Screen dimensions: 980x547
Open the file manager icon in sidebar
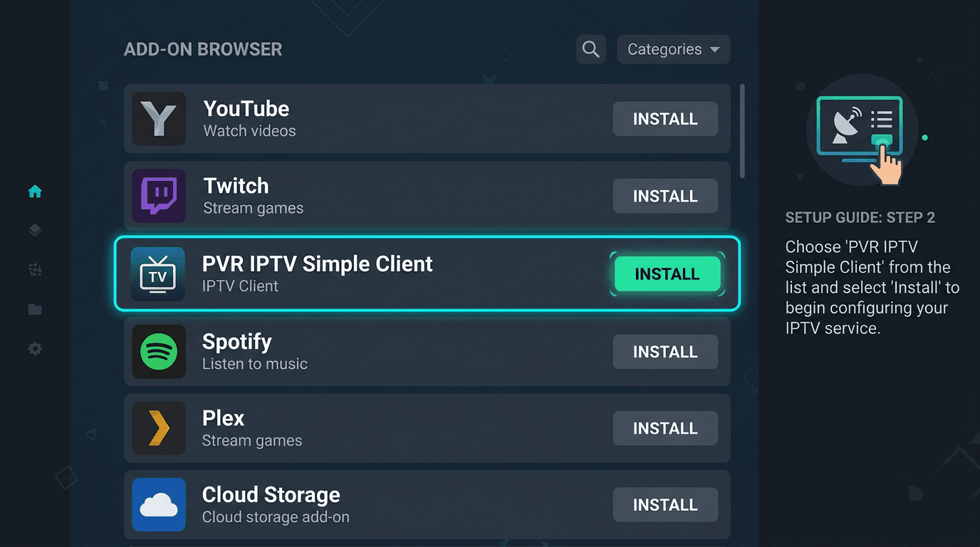coord(33,309)
